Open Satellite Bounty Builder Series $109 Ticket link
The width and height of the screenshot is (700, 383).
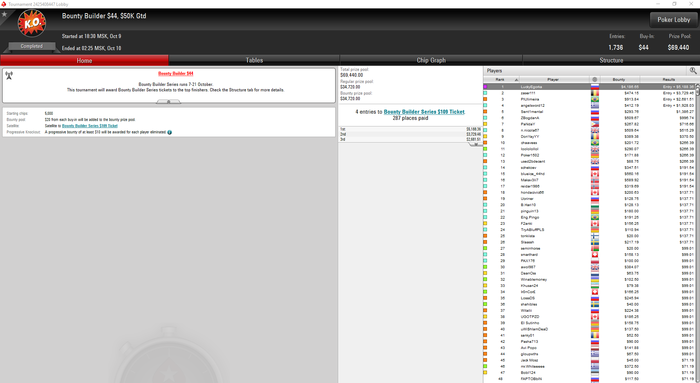coord(90,126)
